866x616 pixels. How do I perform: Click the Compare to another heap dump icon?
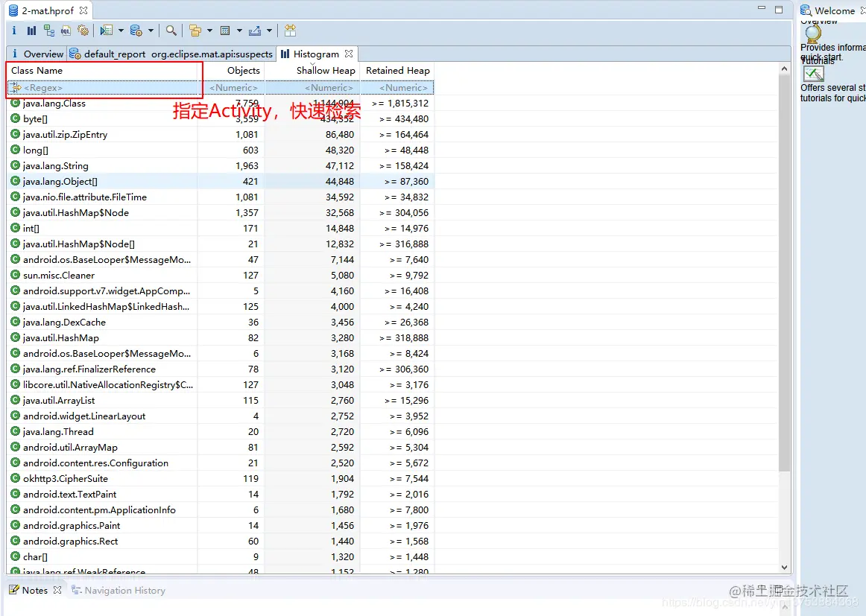pos(290,31)
